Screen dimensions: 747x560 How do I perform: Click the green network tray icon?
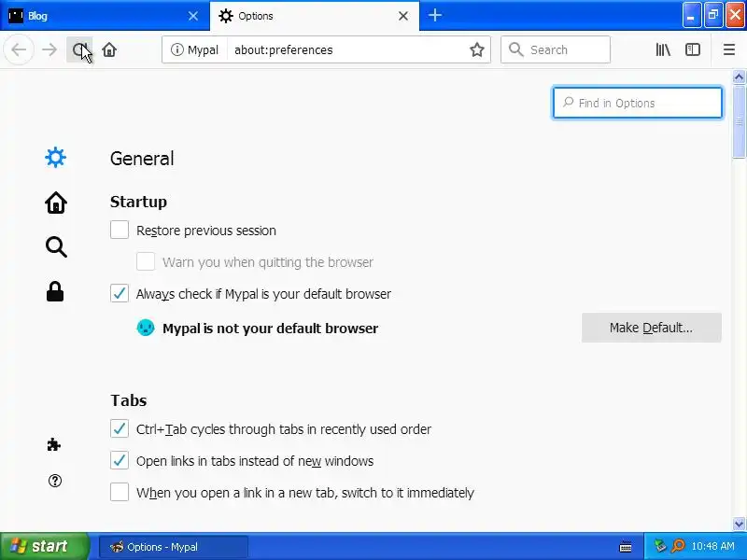click(x=660, y=546)
